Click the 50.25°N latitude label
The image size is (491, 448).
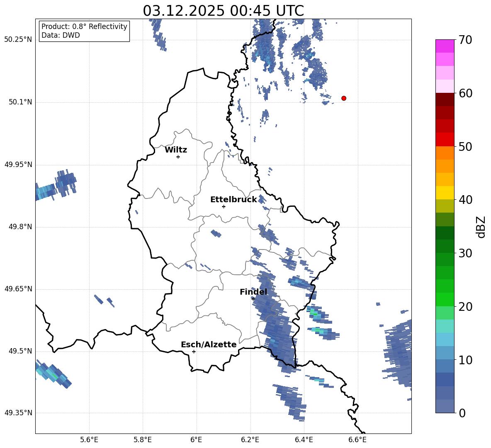18,40
